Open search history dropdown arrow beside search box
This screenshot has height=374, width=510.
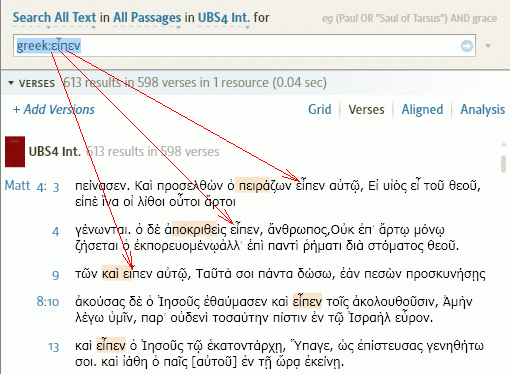pos(488,46)
